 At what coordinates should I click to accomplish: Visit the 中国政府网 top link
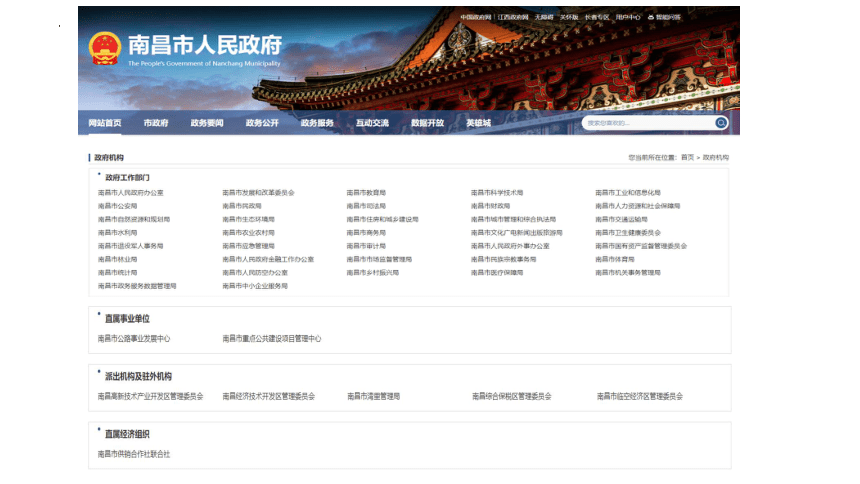coord(476,18)
